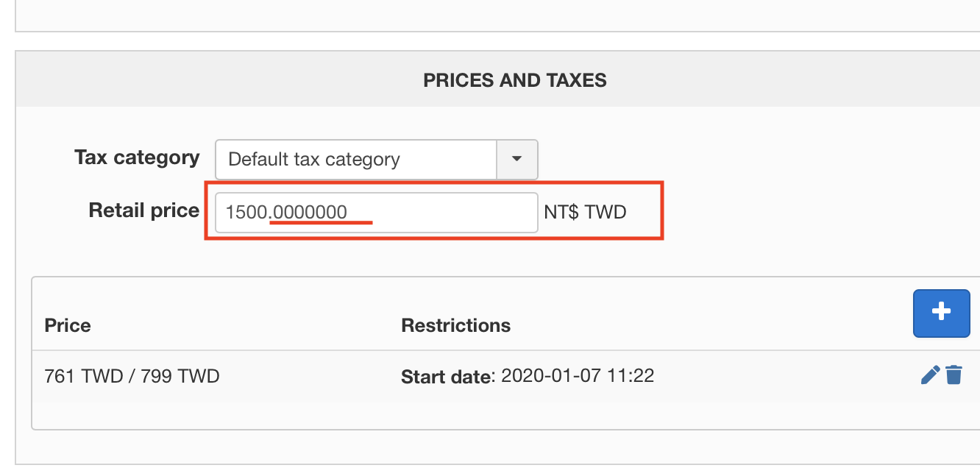This screenshot has width=980, height=468.
Task: Click blank space right of NT$ TWD
Action: coord(809,213)
